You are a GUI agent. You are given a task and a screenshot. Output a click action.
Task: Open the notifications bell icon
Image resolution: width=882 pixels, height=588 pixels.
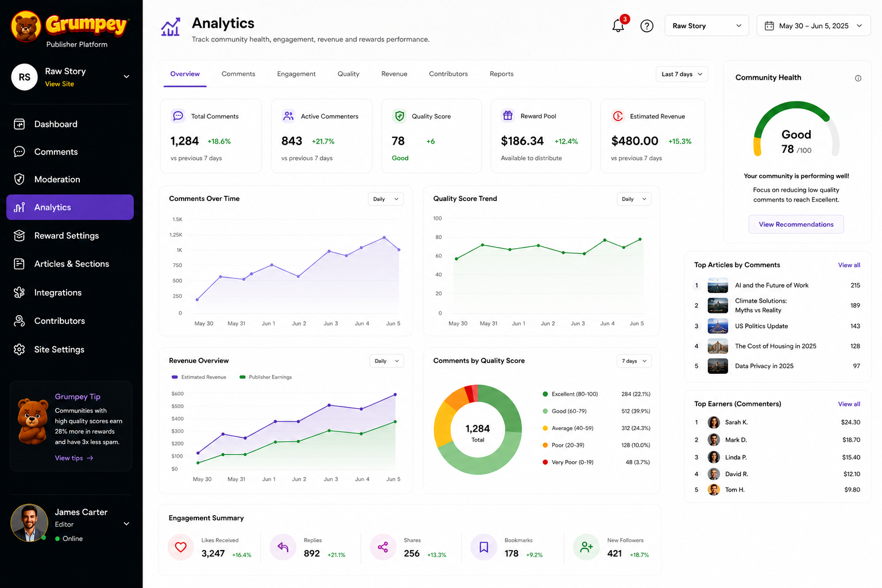point(618,26)
